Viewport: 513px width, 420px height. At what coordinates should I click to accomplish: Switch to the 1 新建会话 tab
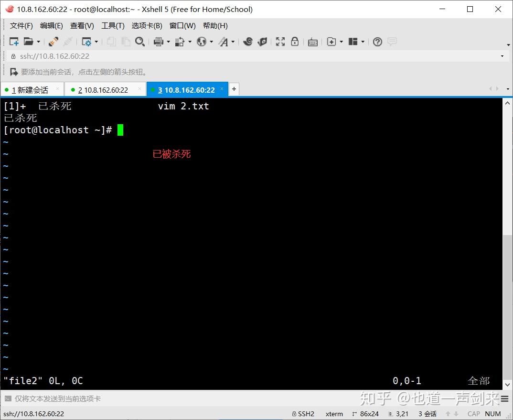30,90
